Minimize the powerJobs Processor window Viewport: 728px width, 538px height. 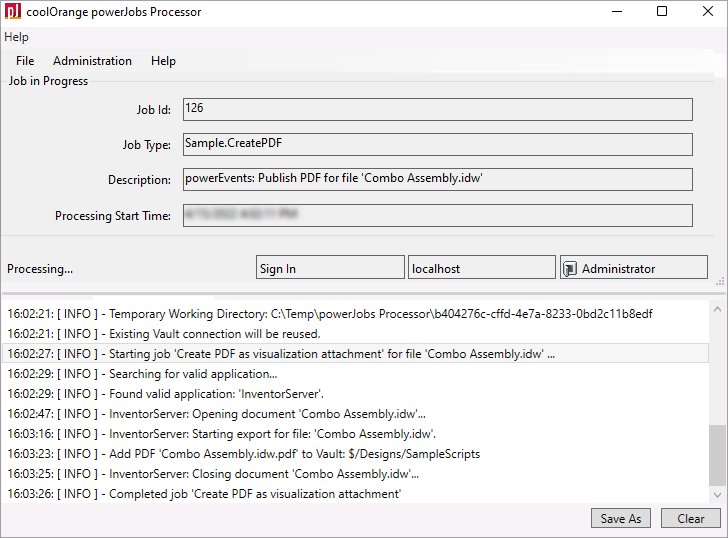[617, 11]
